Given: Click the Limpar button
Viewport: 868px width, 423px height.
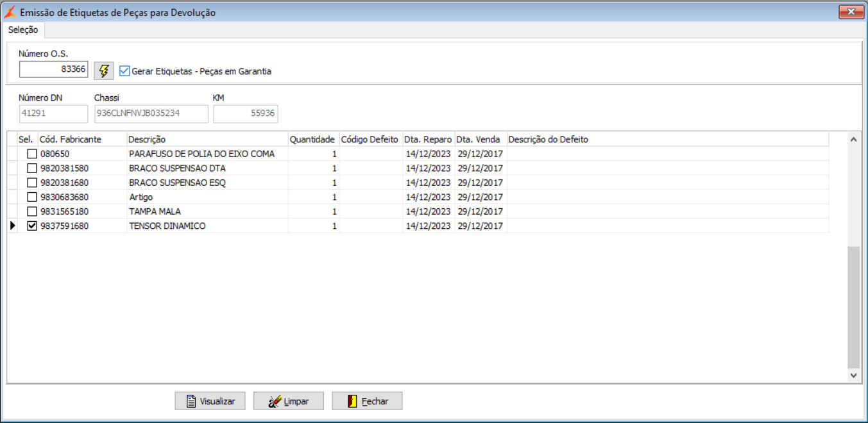Looking at the screenshot, I should pos(289,401).
